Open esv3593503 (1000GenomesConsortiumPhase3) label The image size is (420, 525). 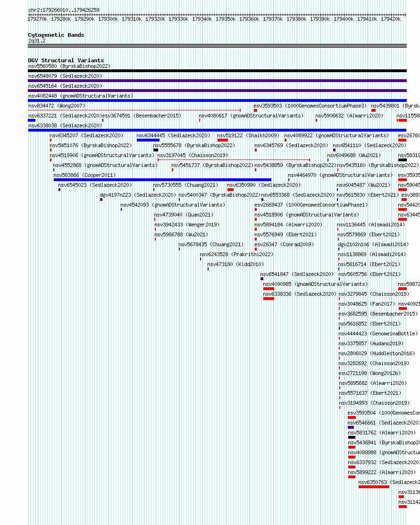point(310,106)
